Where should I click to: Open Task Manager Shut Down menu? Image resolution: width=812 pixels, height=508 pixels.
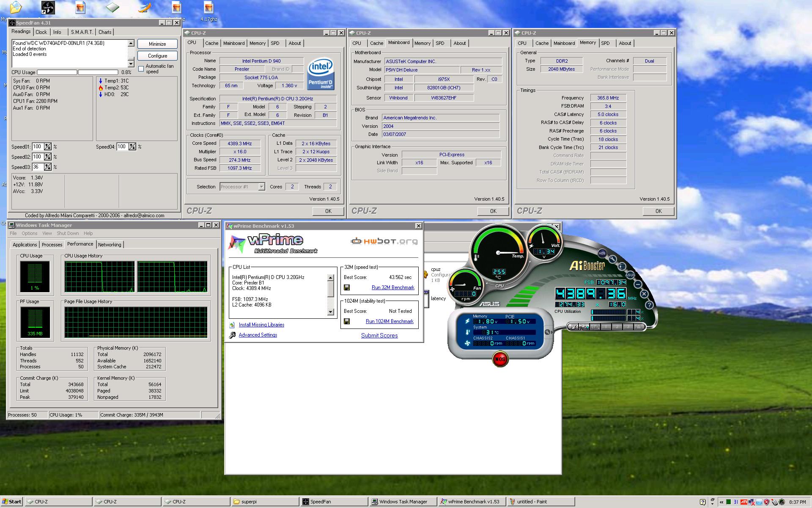(x=68, y=233)
